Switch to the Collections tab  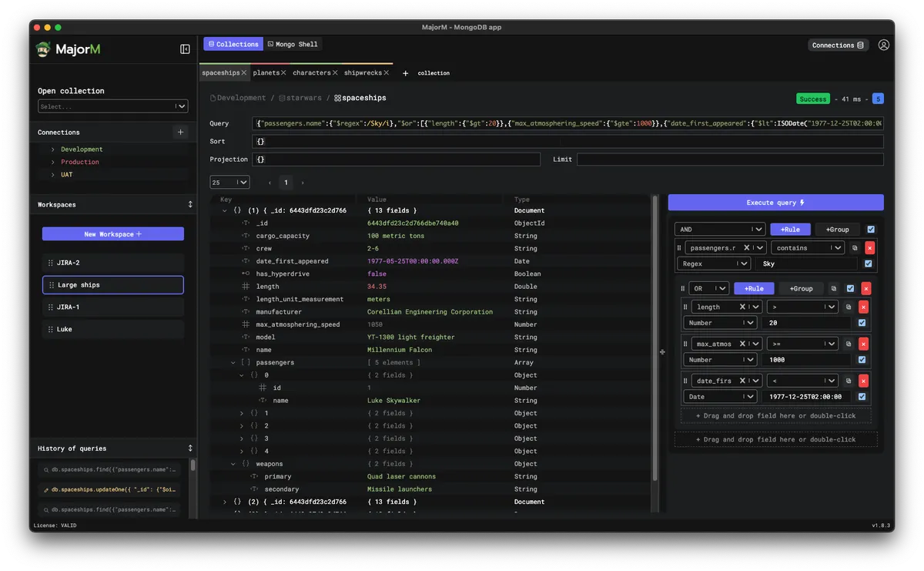[x=233, y=45]
